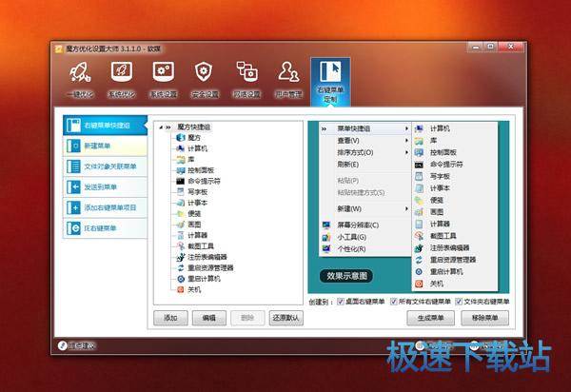
Task: Choose 重启资源管理器 in the preview submenu
Action: 455,260
